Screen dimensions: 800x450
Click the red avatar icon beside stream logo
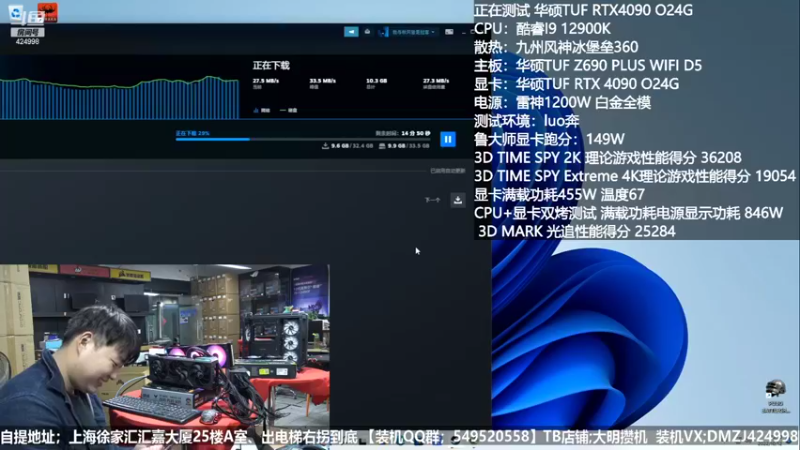coord(47,13)
